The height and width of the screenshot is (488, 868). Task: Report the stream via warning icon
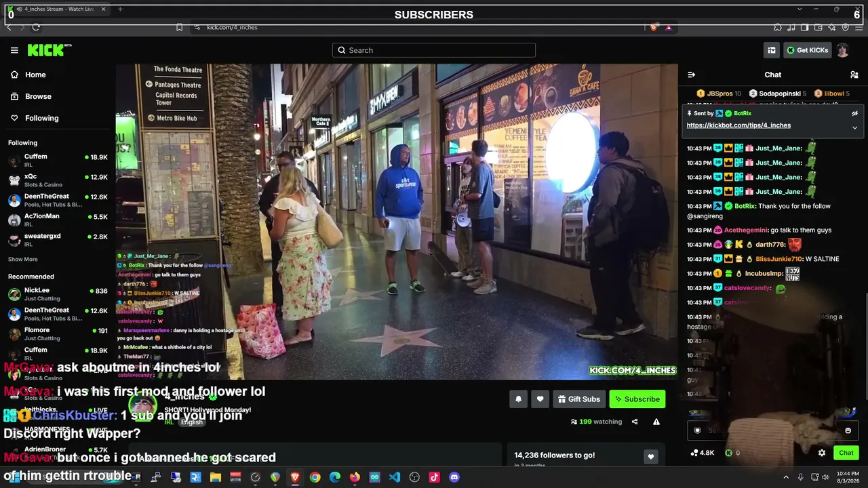pyautogui.click(x=656, y=422)
